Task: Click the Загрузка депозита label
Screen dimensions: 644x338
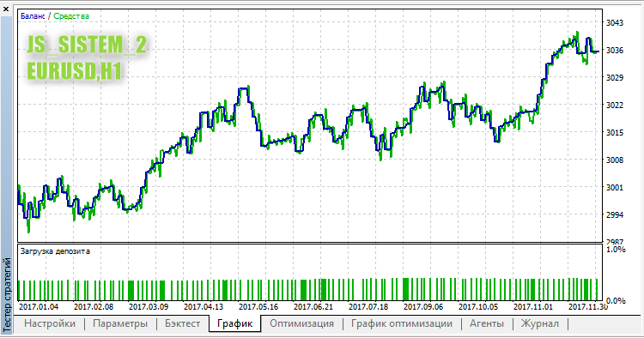Action: coord(55,251)
